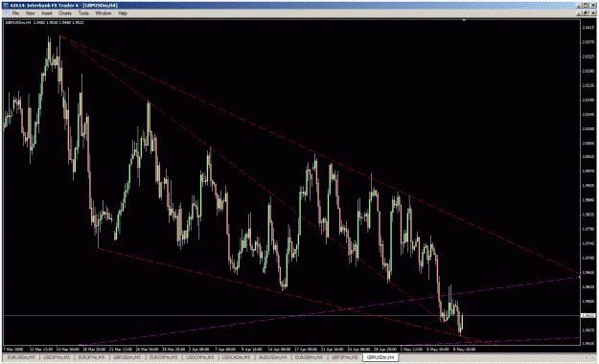Switch to the EURUSDm,M5 chart tab
This screenshot has width=599, height=364.
21,357
